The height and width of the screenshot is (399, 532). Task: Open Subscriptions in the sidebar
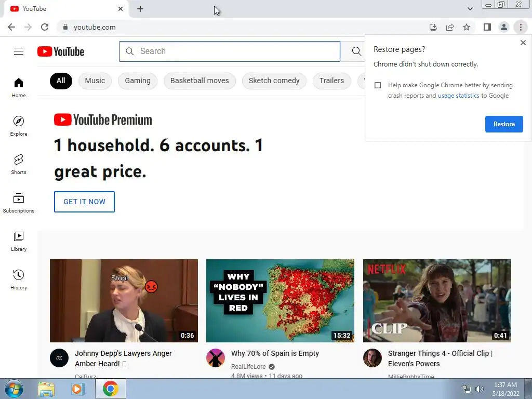(x=19, y=203)
